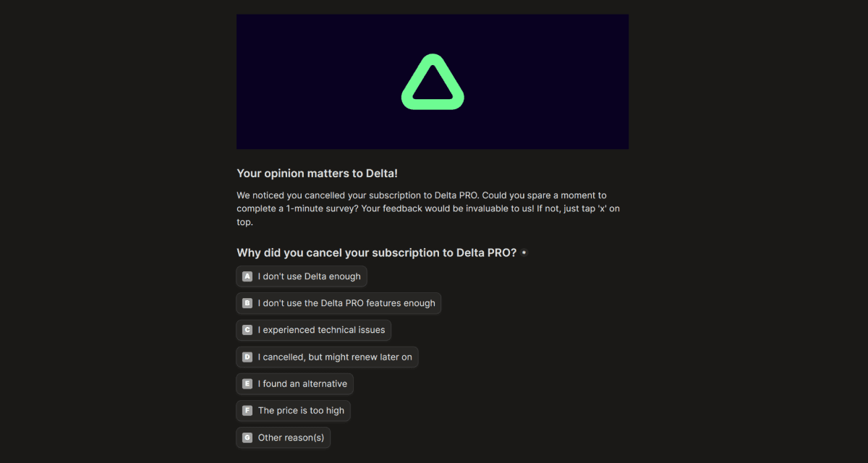The height and width of the screenshot is (463, 868).
Task: Choose 'I don't use the Delta PRO features enough'
Action: point(338,303)
